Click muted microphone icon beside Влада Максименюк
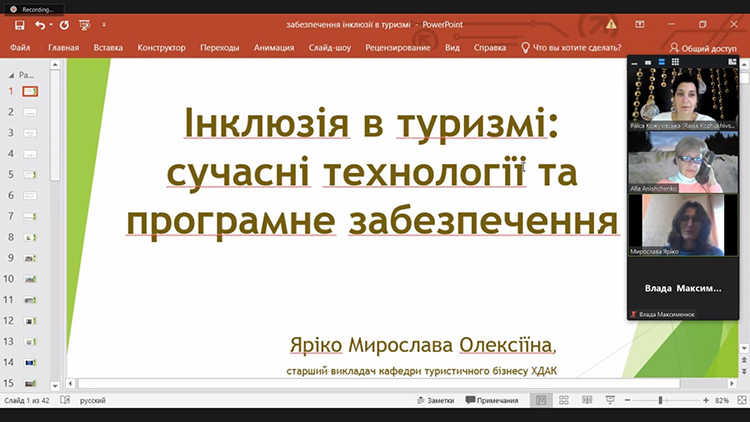The width and height of the screenshot is (750, 422). (x=633, y=314)
